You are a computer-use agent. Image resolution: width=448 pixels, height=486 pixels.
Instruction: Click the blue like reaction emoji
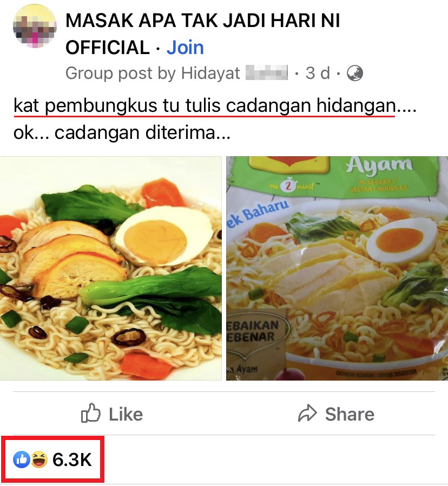point(22,460)
